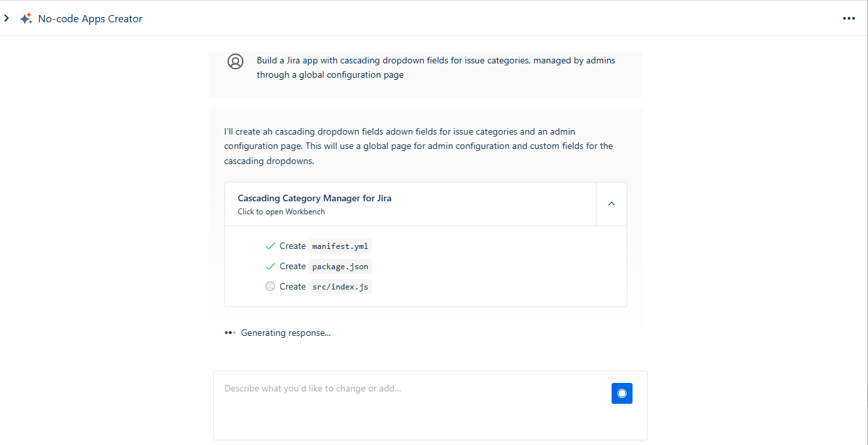Select the package.json file chip
Viewport: 868px width, 445px height.
(340, 267)
